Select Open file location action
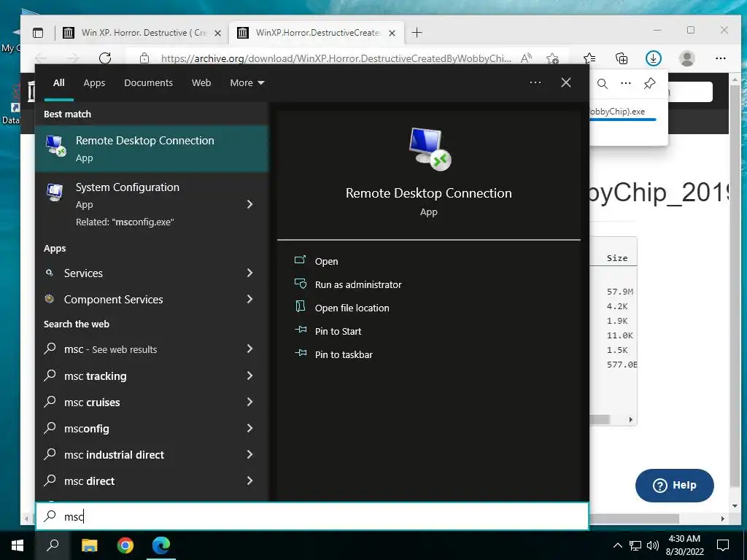747x560 pixels. [352, 308]
